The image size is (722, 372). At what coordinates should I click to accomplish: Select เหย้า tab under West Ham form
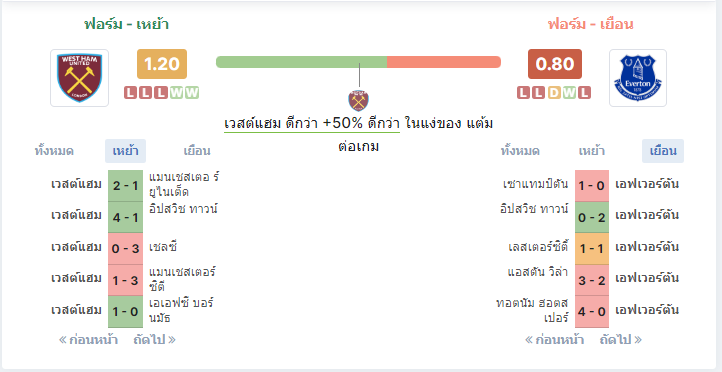pyautogui.click(x=125, y=151)
